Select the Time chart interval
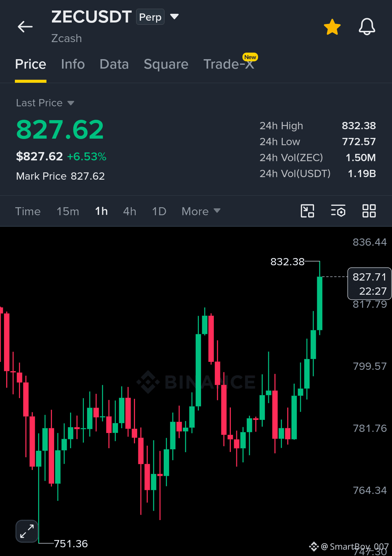 point(28,211)
